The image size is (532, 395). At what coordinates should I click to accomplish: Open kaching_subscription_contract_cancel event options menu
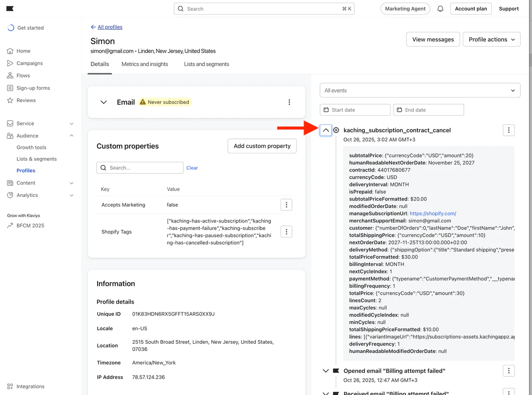coord(509,130)
